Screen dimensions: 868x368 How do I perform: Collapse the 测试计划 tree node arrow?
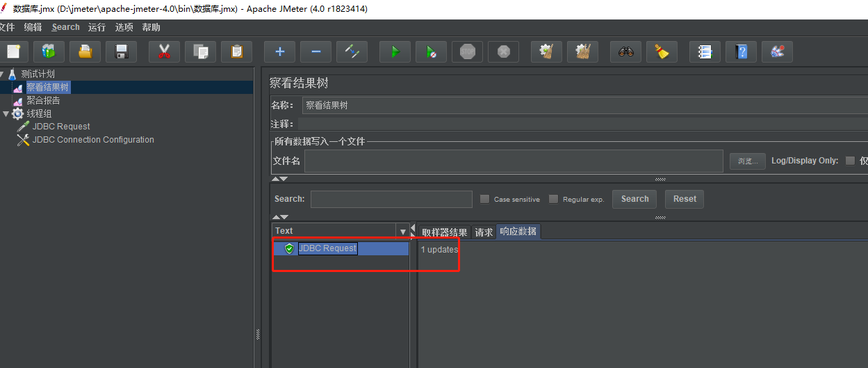2,74
